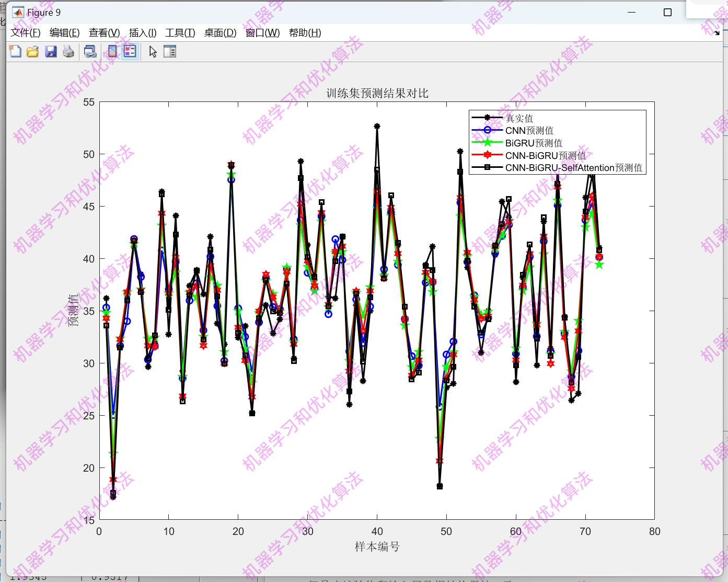Open the plot browser with the rightmost toolbar icon
Viewport: 728px width, 582px height.
170,51
